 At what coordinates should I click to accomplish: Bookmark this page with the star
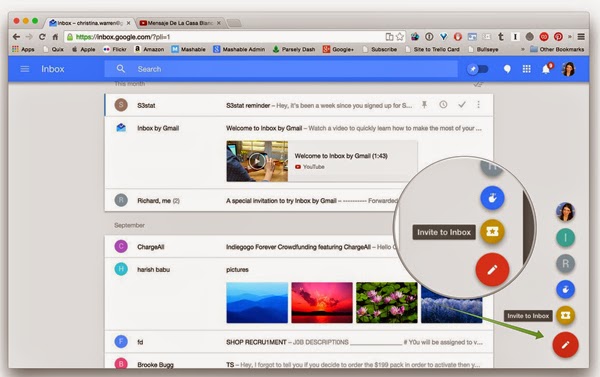click(400, 37)
